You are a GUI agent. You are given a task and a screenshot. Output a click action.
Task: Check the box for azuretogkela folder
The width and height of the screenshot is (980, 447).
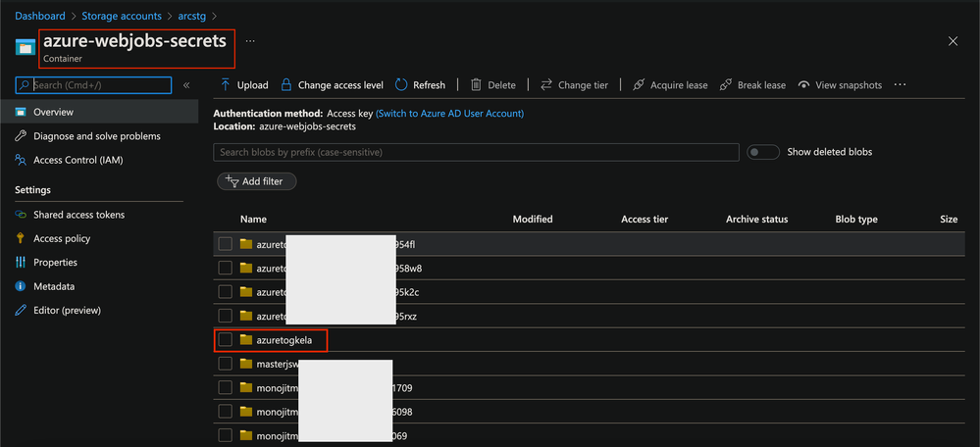coord(225,339)
